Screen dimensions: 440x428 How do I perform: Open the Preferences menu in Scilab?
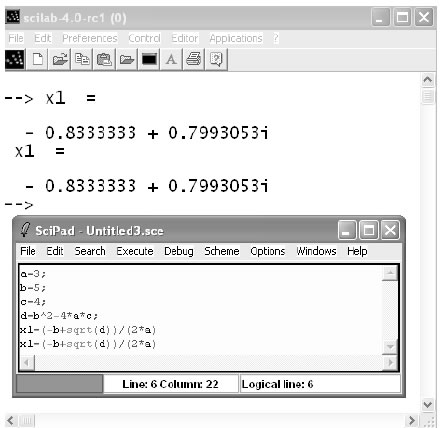pyautogui.click(x=90, y=38)
